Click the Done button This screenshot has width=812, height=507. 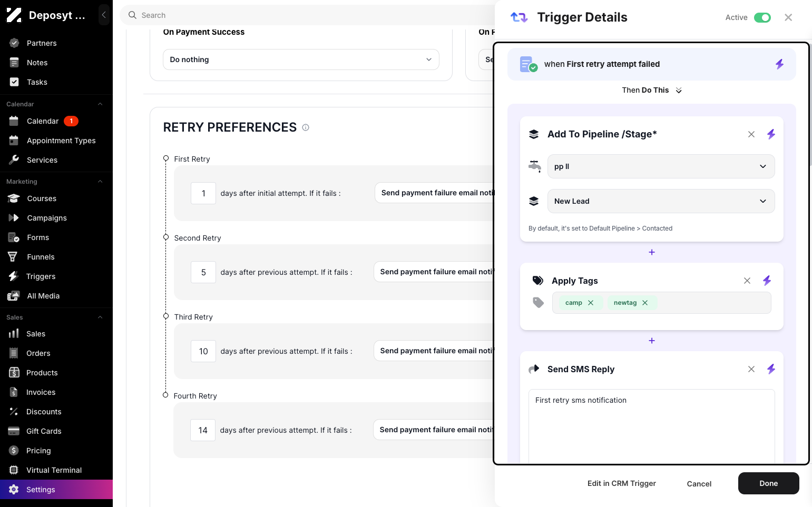coord(768,483)
